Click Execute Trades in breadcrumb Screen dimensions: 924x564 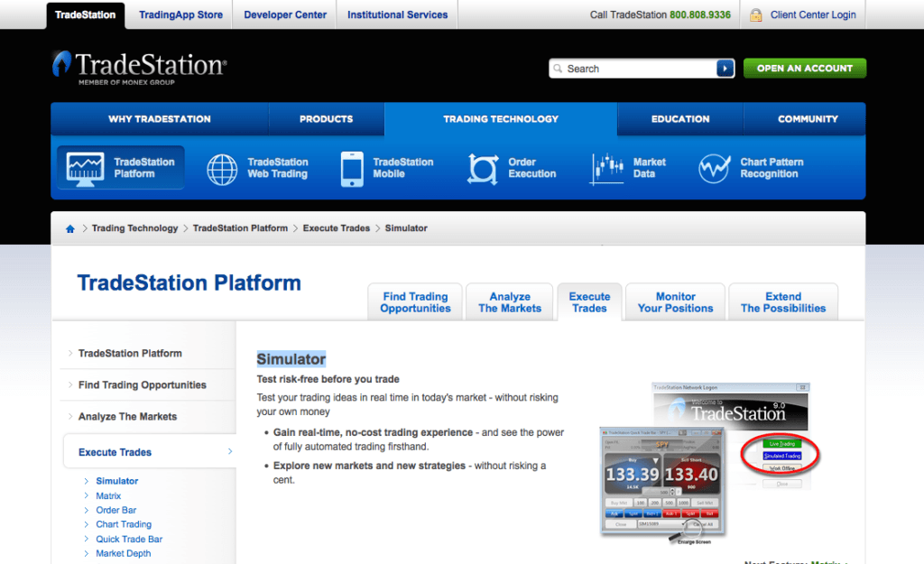click(x=336, y=228)
